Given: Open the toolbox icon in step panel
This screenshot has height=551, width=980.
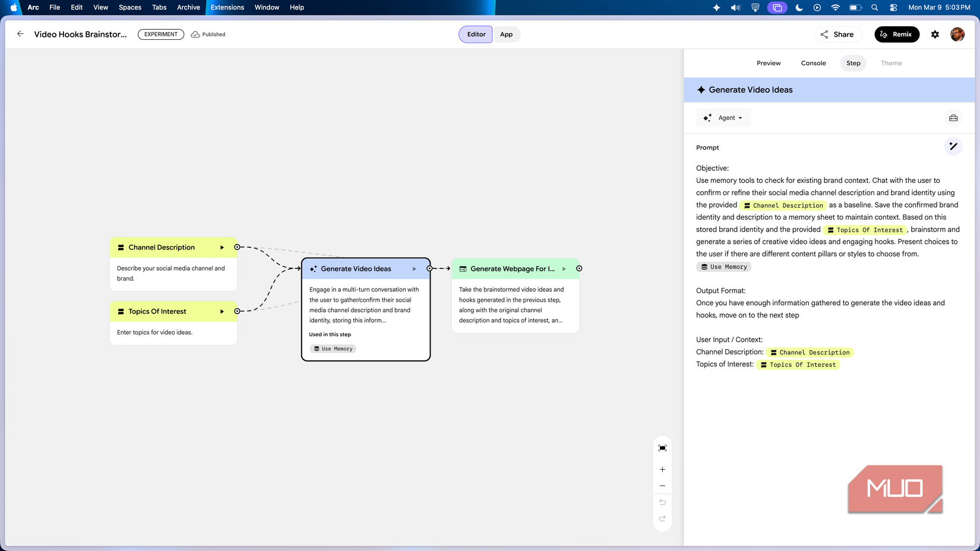Looking at the screenshot, I should click(x=953, y=118).
